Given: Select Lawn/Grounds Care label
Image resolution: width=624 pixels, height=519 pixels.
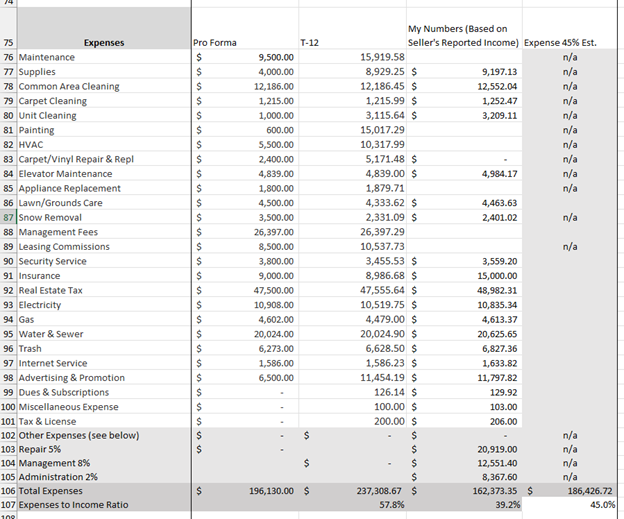Looking at the screenshot, I should [104, 203].
